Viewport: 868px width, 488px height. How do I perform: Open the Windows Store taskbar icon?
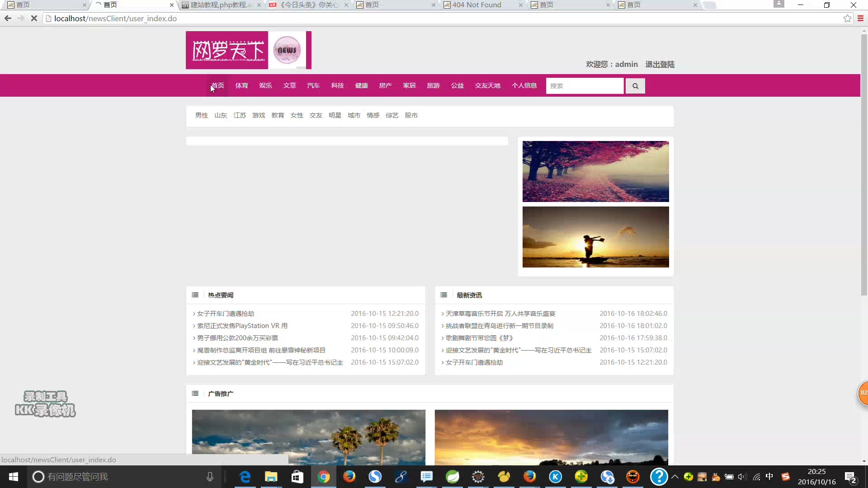point(297,477)
